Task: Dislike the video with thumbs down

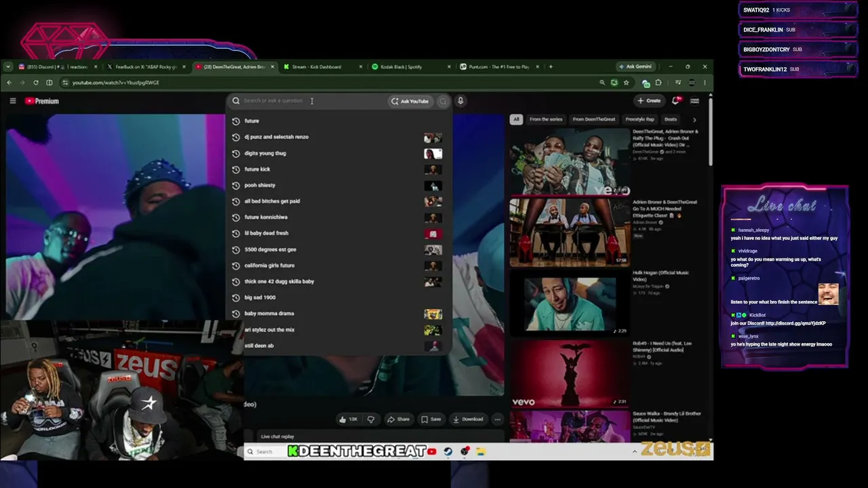Action: tap(371, 420)
